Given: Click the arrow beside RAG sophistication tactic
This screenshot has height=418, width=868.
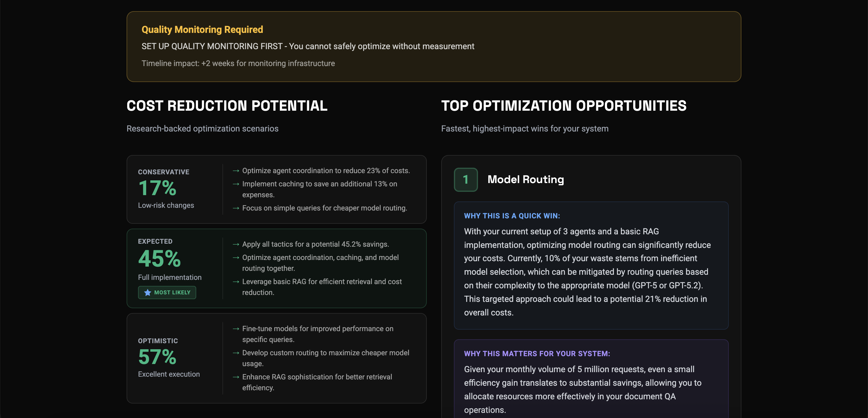Looking at the screenshot, I should tap(236, 377).
